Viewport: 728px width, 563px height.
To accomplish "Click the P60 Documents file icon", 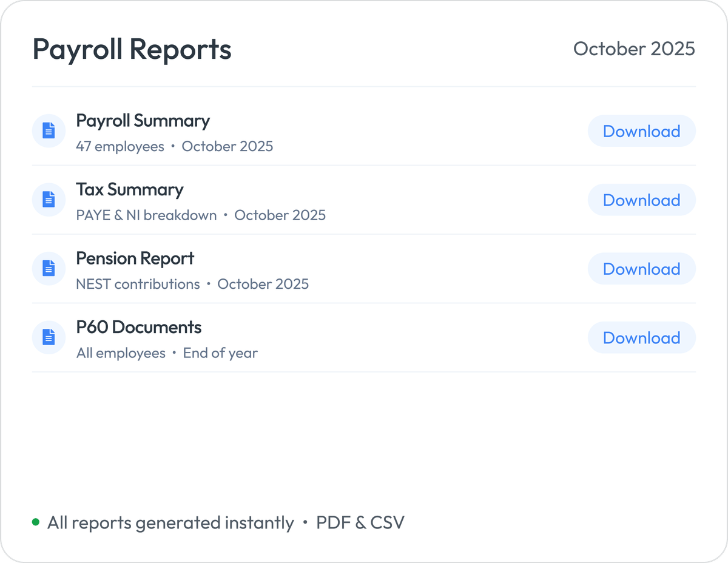I will pos(49,337).
